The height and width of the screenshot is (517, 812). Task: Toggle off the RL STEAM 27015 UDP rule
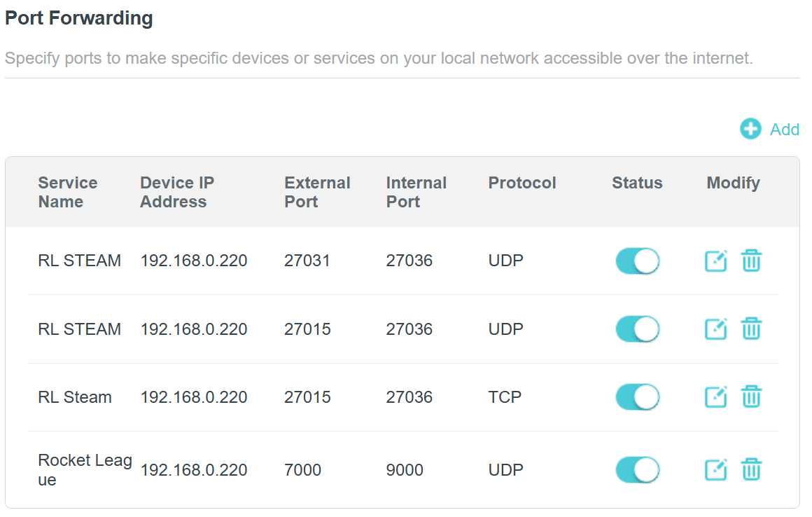(637, 329)
